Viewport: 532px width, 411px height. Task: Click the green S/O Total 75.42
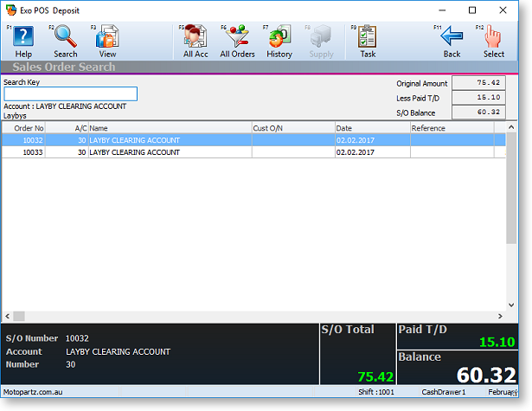click(375, 376)
